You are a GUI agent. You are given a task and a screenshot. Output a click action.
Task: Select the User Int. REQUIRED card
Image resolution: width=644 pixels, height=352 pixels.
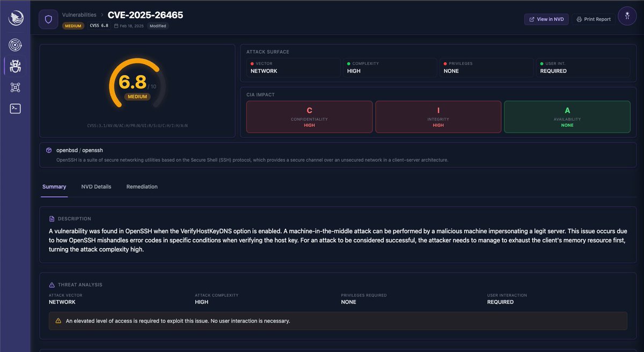pyautogui.click(x=583, y=68)
